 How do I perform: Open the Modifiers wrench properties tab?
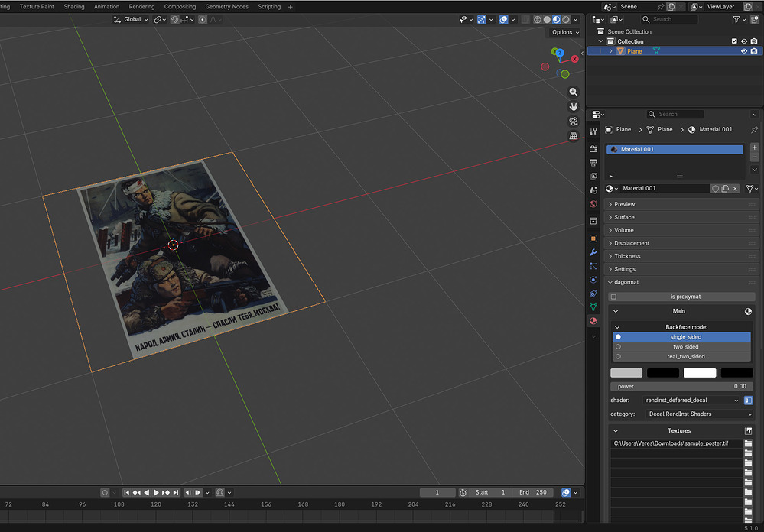click(x=593, y=252)
